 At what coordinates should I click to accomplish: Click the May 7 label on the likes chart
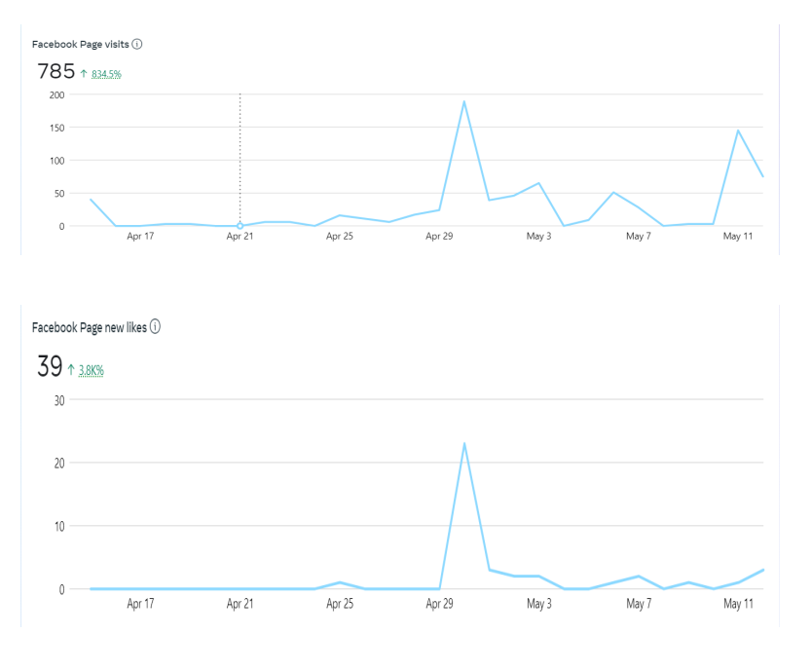(x=639, y=604)
